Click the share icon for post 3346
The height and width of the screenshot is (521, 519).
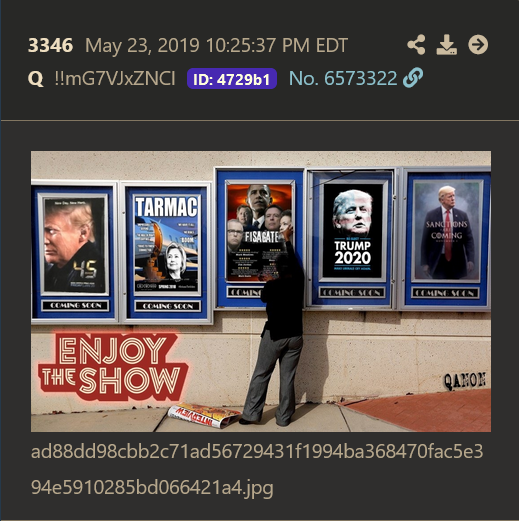[x=416, y=45]
